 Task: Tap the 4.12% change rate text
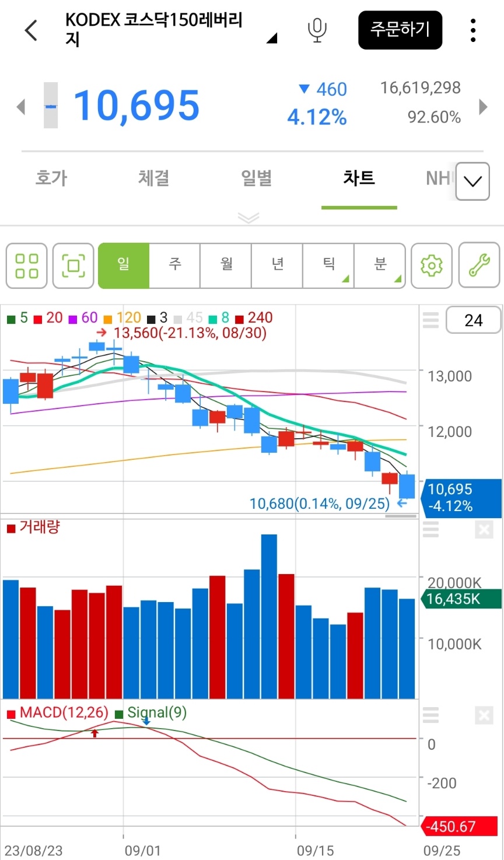317,118
